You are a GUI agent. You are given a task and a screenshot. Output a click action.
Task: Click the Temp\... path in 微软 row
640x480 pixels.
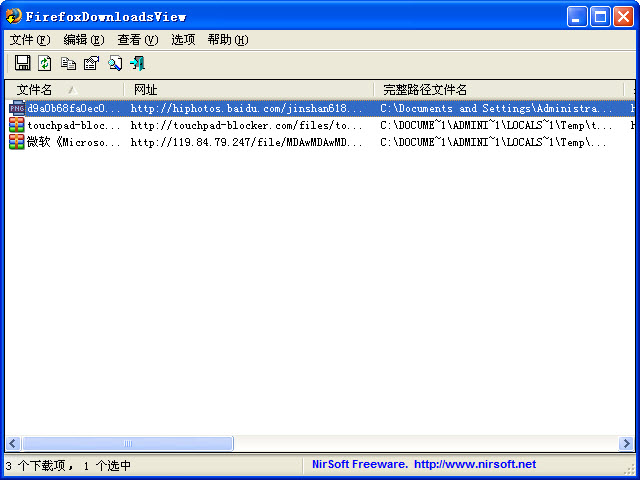[x=493, y=142]
